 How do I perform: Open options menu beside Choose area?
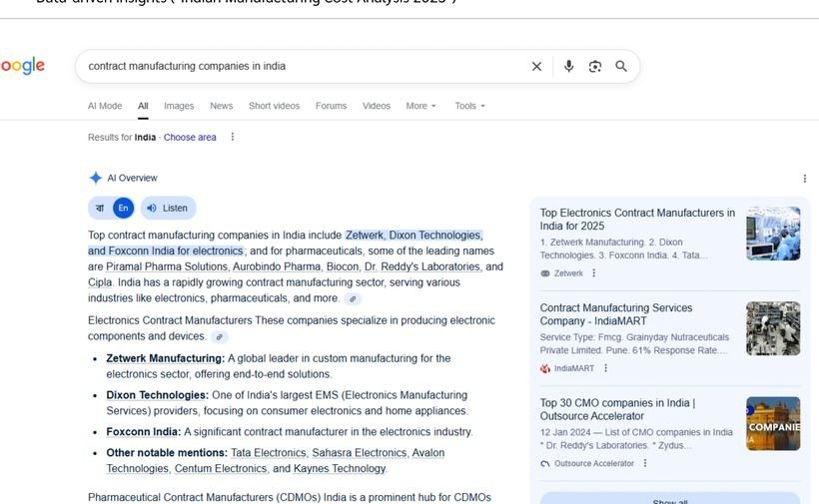(233, 137)
